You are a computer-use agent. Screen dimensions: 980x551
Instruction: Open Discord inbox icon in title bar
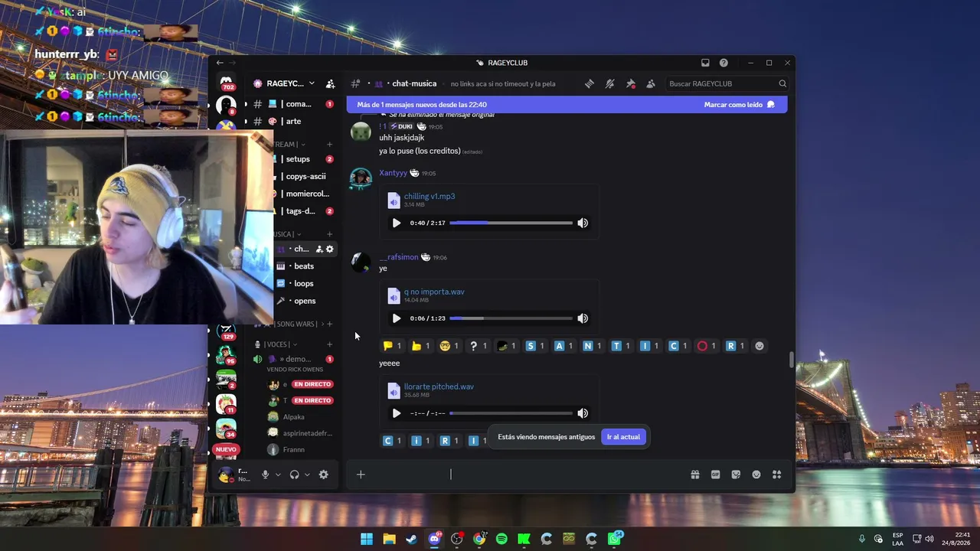(x=705, y=63)
